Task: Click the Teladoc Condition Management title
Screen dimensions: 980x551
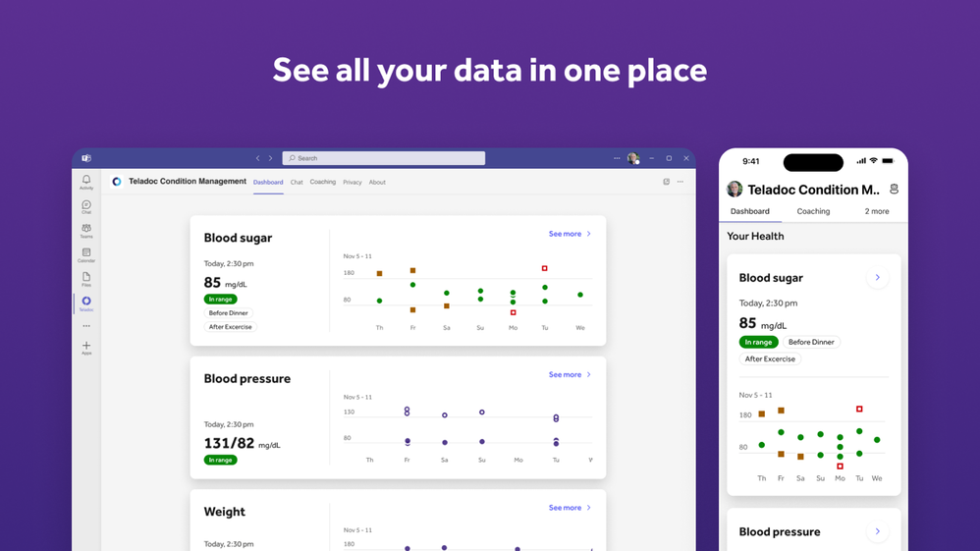Action: tap(188, 182)
